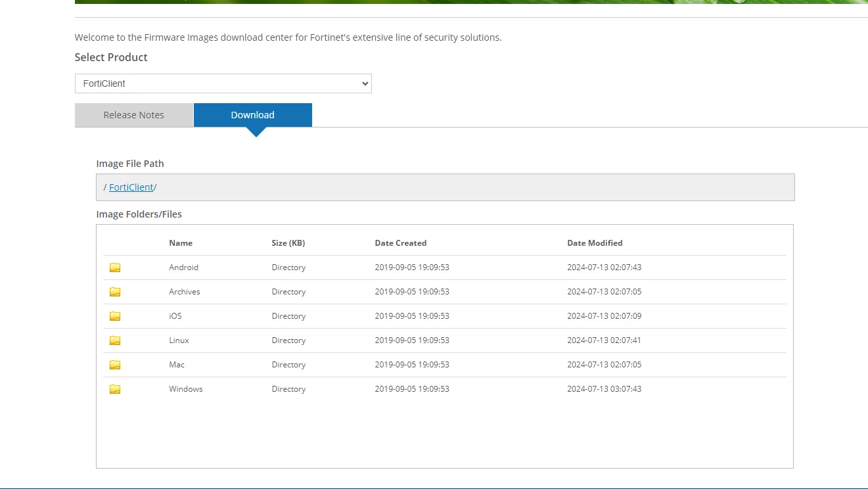Click the iOS folder name
This screenshot has height=489, width=868.
[175, 316]
